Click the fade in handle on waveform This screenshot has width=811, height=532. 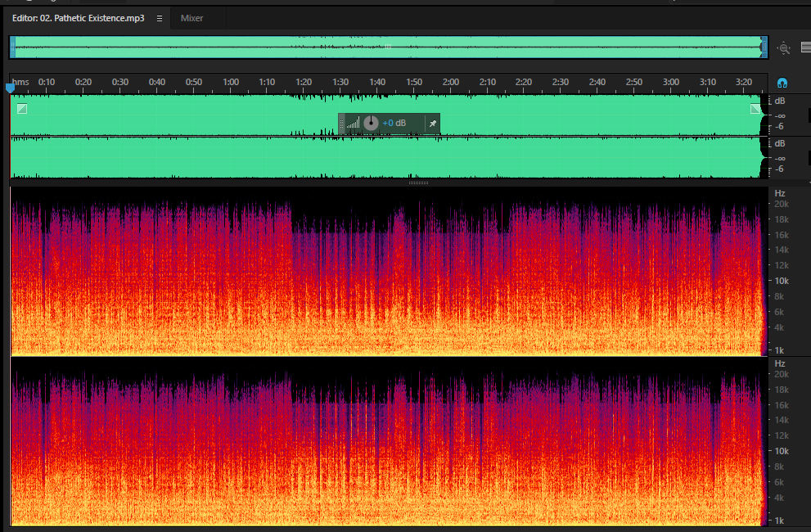(x=22, y=109)
